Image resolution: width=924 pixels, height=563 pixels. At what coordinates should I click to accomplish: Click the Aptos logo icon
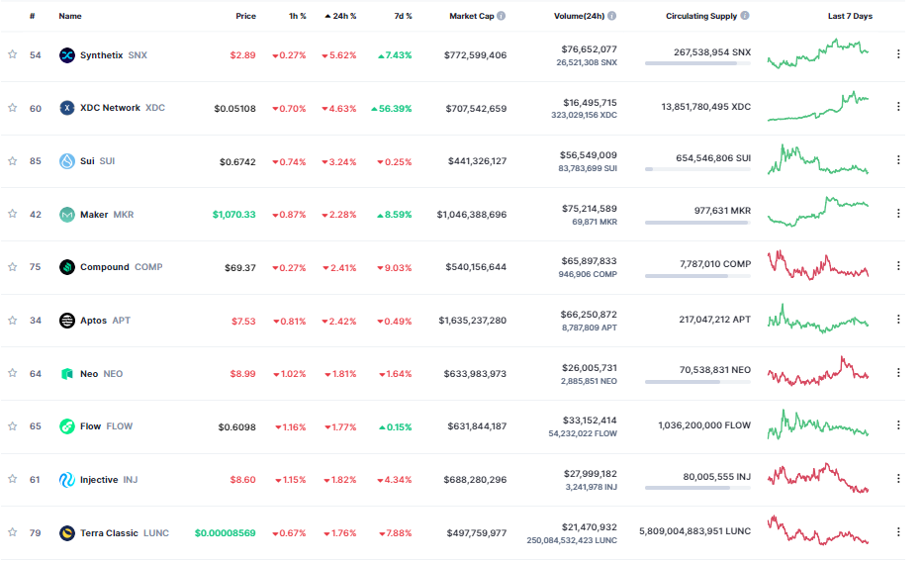67,321
